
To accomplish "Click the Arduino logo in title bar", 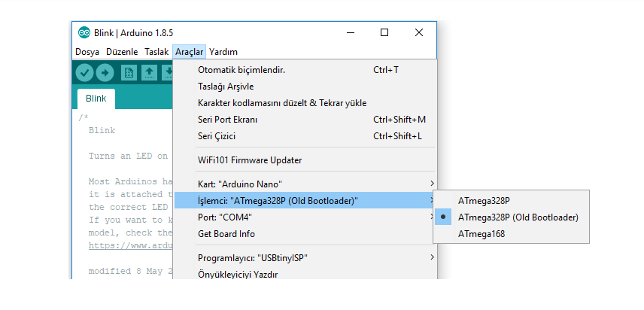I will (x=84, y=32).
